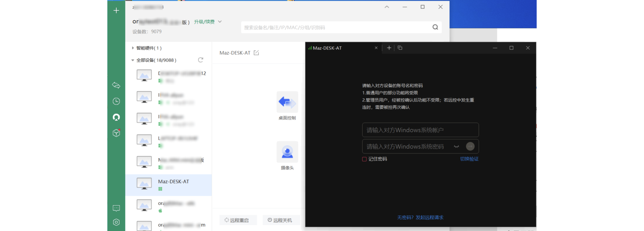Submit login with the arrow button
The height and width of the screenshot is (231, 644).
(x=470, y=146)
